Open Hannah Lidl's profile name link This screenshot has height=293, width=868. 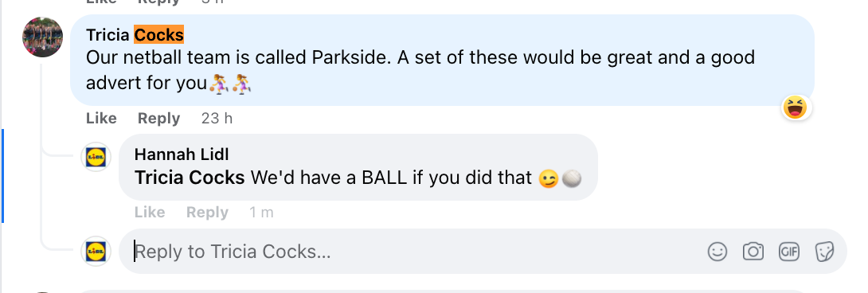[182, 154]
